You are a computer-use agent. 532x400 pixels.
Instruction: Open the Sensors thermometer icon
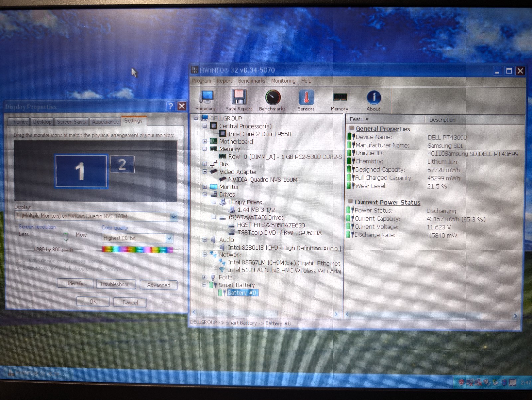tap(306, 98)
